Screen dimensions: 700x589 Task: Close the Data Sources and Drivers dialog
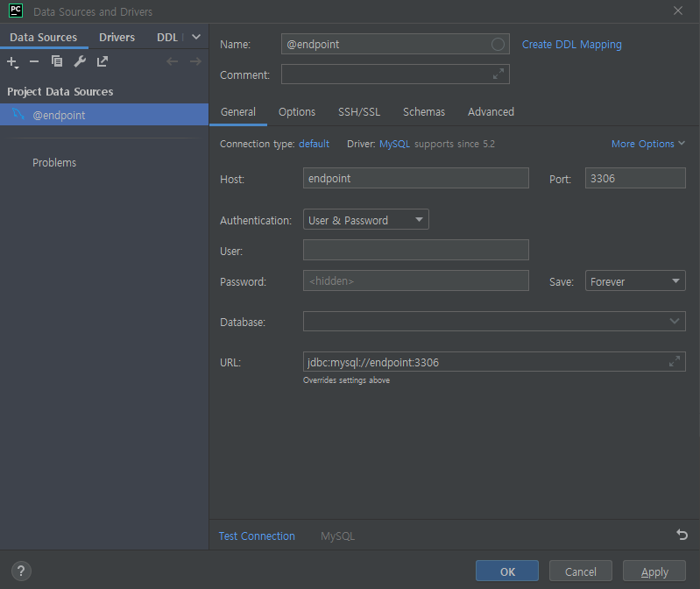[x=678, y=11]
